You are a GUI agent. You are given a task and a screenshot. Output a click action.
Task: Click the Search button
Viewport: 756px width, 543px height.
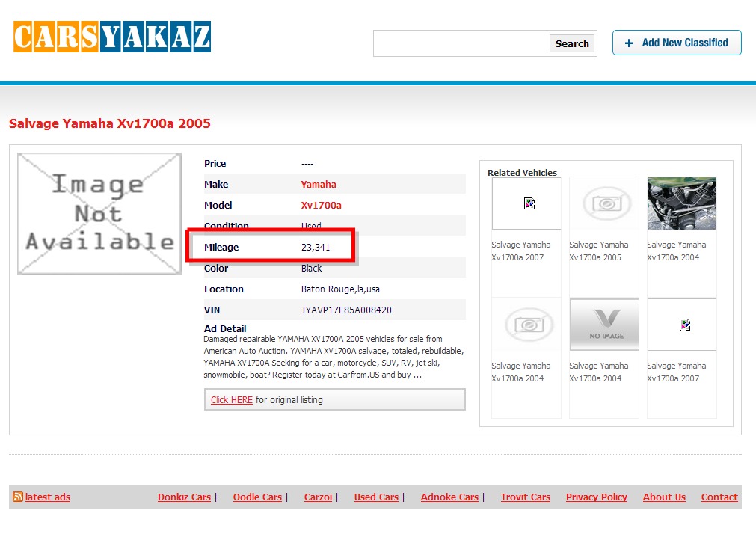(572, 43)
